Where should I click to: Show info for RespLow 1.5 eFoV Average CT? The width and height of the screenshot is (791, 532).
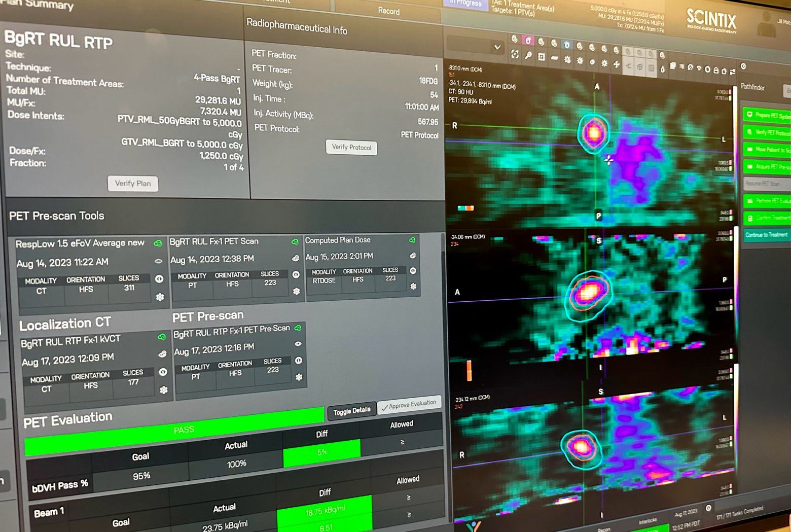tap(159, 279)
